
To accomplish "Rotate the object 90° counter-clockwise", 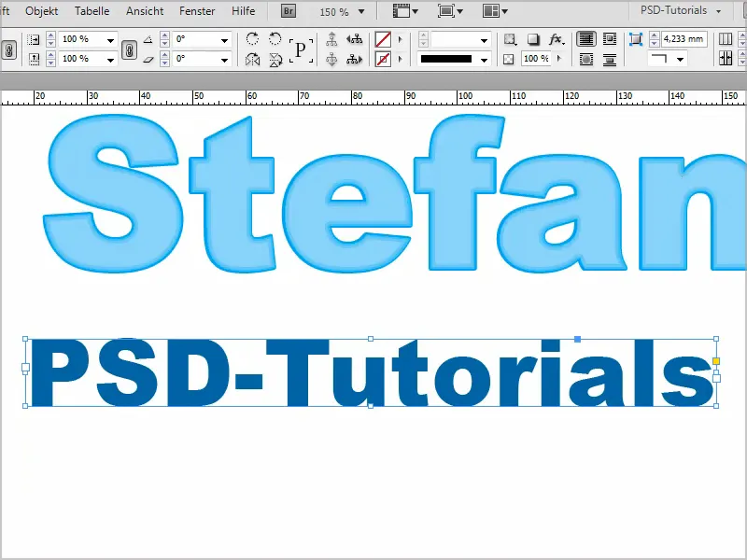I will pos(275,38).
